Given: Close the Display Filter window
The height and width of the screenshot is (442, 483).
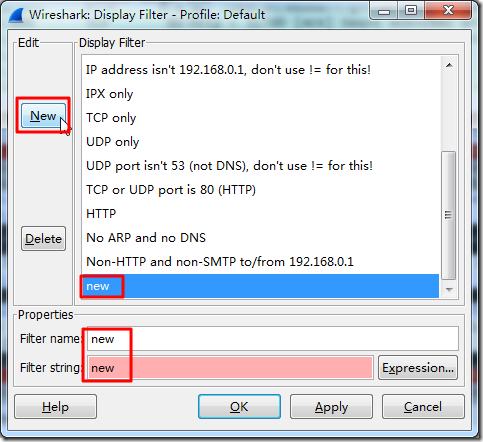Looking at the screenshot, I should click(448, 11).
